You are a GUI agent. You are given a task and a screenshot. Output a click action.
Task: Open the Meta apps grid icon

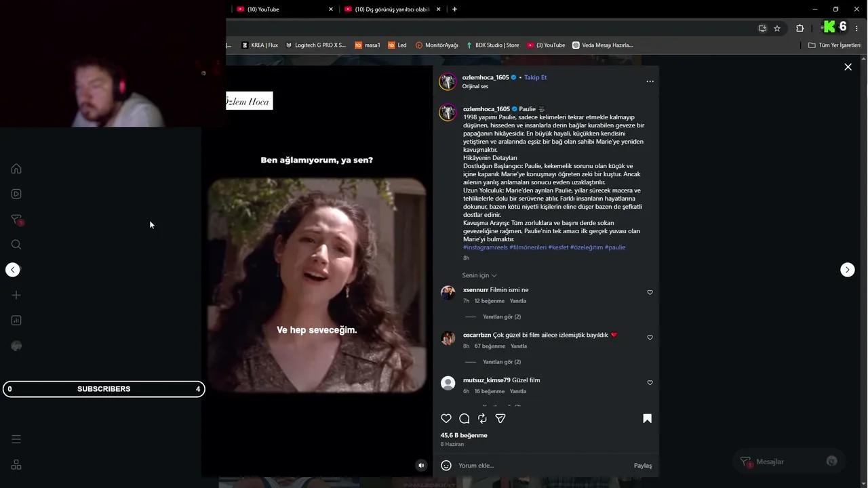click(16, 465)
